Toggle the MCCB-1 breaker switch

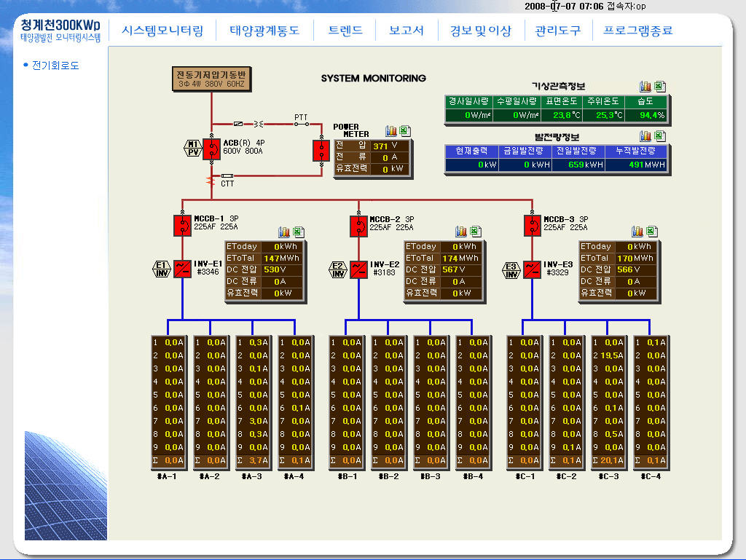click(182, 225)
